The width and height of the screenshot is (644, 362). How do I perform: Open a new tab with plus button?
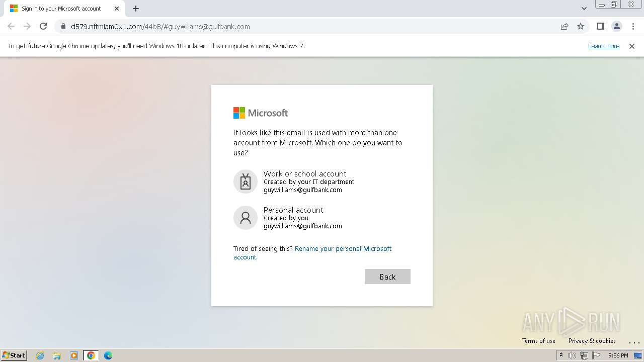click(x=136, y=9)
